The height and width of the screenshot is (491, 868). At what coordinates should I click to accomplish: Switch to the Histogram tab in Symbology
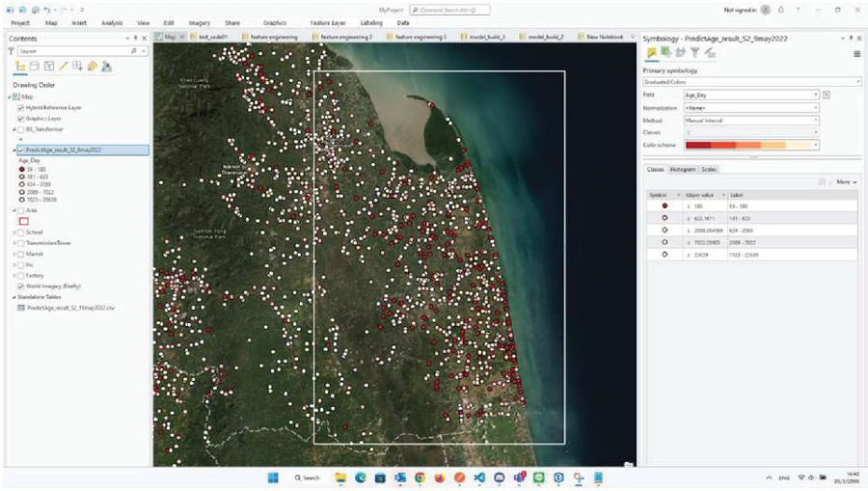pos(683,170)
